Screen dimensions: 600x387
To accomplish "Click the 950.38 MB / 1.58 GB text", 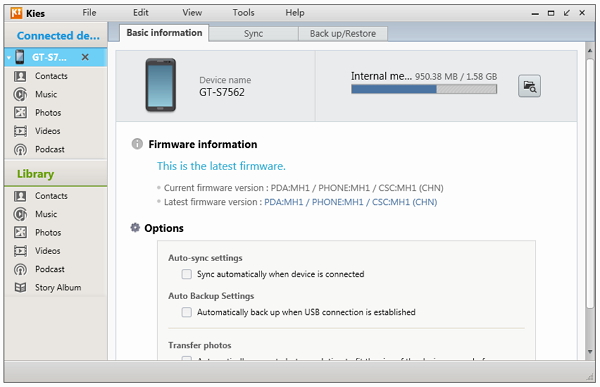I will click(456, 77).
